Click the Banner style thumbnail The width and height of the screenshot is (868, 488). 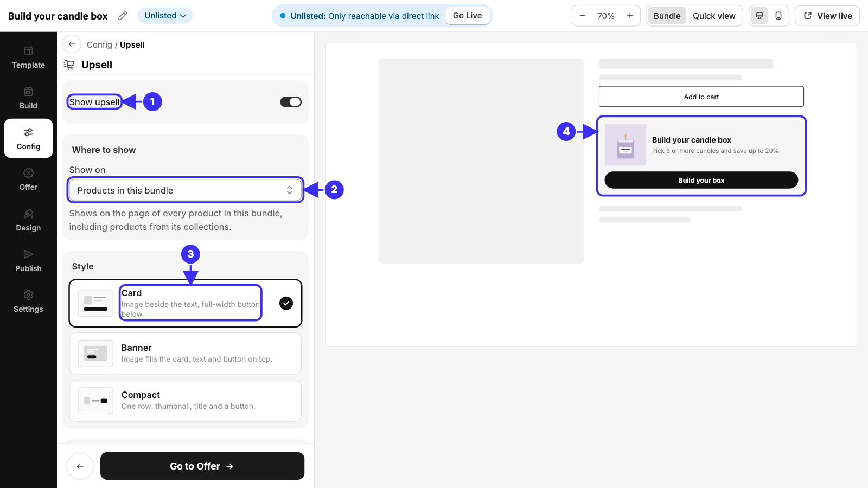[x=95, y=354]
